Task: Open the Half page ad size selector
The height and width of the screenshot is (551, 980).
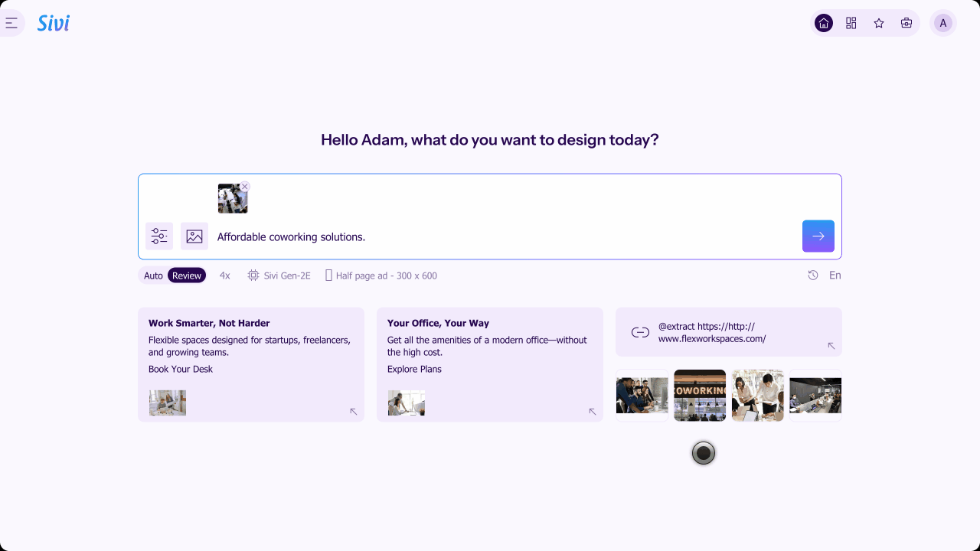Action: point(381,275)
